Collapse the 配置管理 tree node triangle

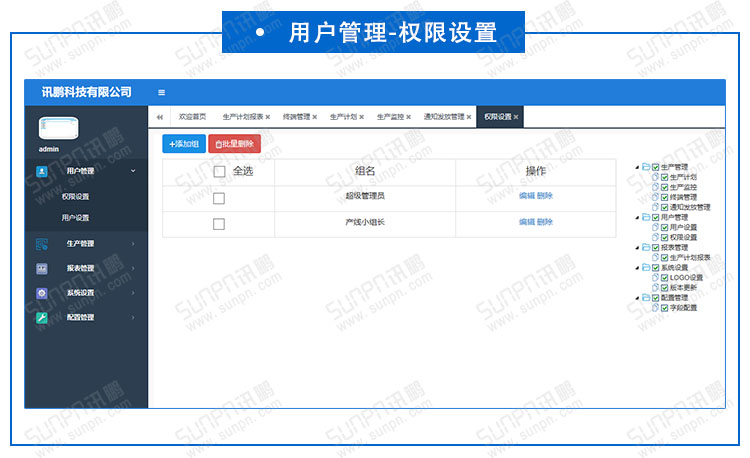point(637,298)
